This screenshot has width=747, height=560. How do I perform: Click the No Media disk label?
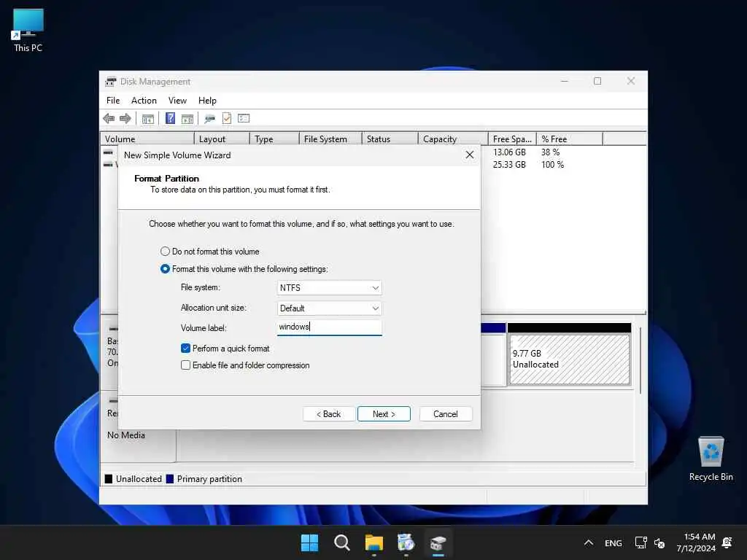(125, 435)
